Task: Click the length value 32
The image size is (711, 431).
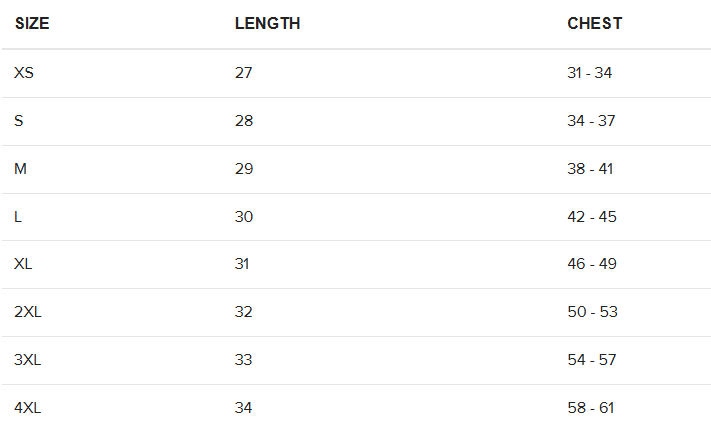Action: coord(243,312)
